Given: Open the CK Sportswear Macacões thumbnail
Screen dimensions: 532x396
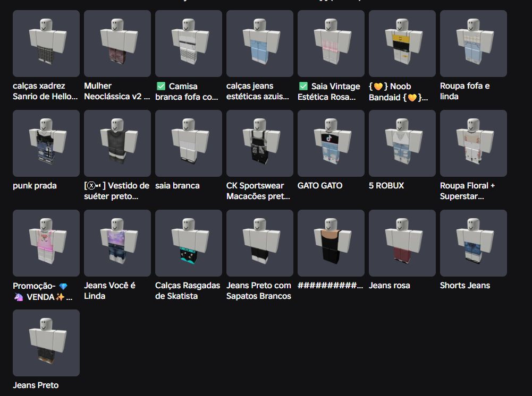Looking at the screenshot, I should 260,143.
